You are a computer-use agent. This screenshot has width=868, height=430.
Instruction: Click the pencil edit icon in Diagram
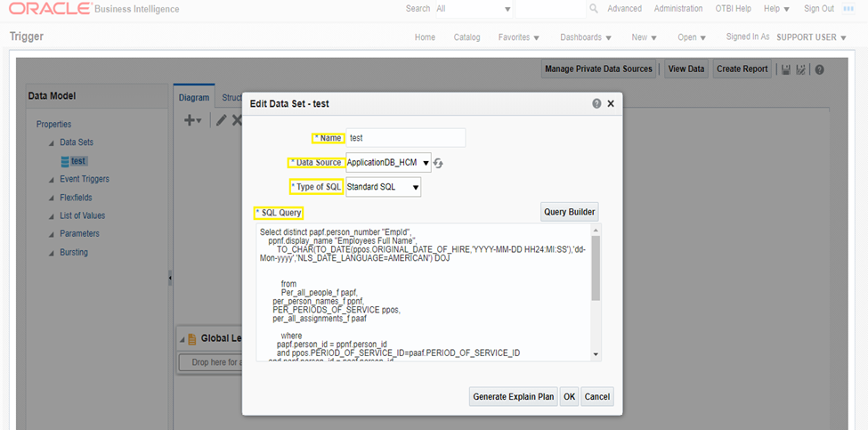pos(221,120)
